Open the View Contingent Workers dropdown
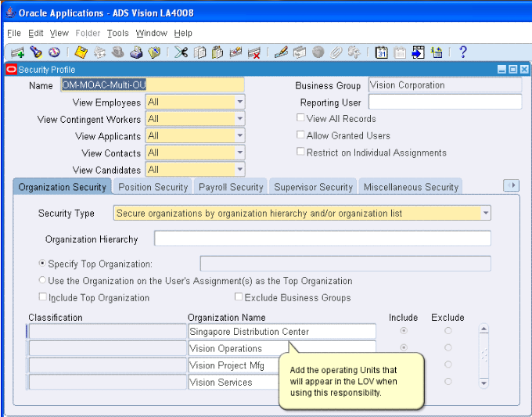This screenshot has height=417, width=532. coord(240,119)
